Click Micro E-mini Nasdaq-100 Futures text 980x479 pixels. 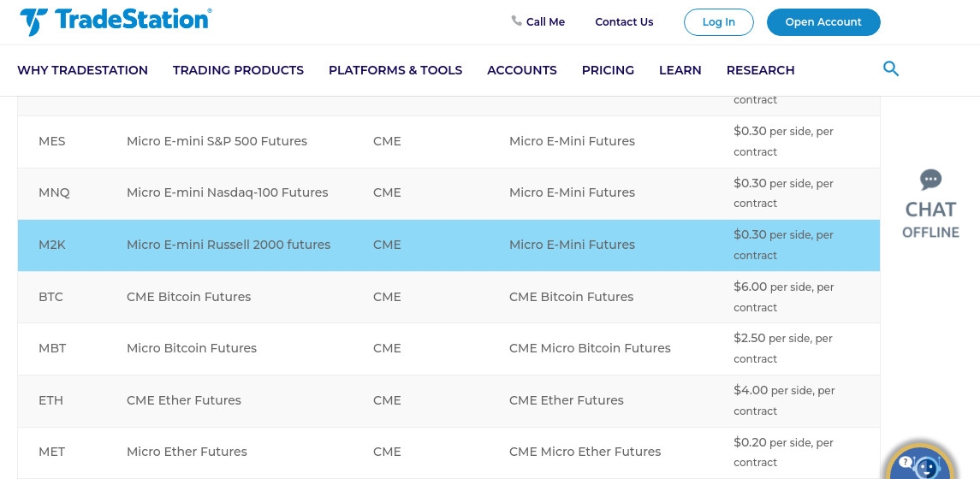click(228, 192)
